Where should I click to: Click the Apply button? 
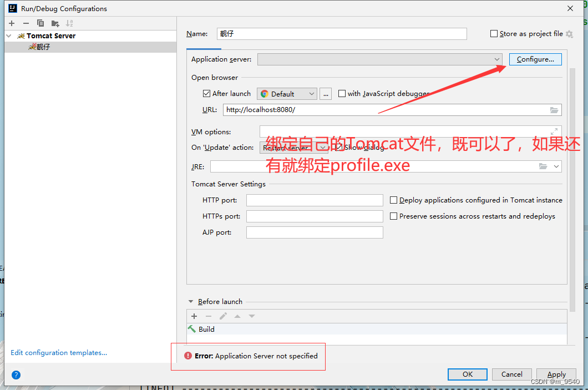click(556, 374)
